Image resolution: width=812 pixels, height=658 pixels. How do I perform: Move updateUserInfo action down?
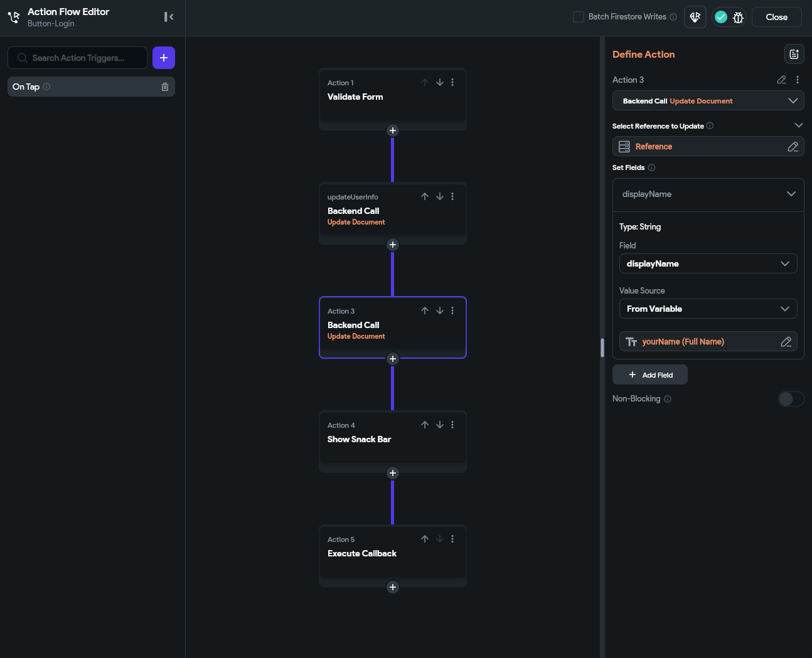[440, 196]
